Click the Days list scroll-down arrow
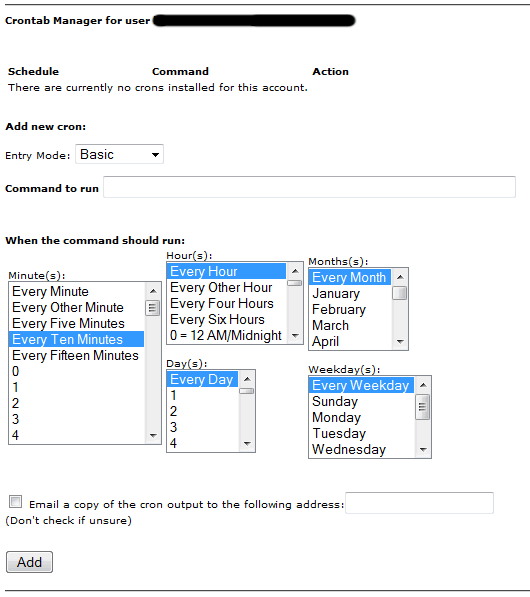 point(247,444)
